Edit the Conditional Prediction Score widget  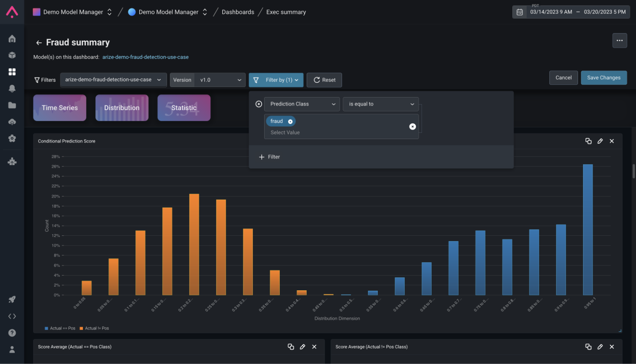click(x=600, y=141)
